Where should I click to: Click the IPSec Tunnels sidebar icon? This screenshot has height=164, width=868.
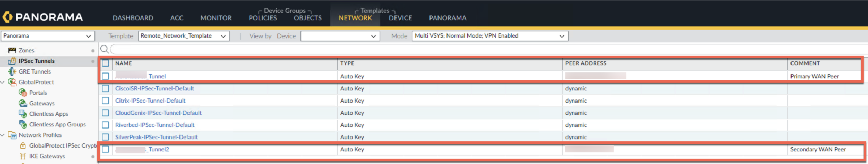tap(12, 61)
